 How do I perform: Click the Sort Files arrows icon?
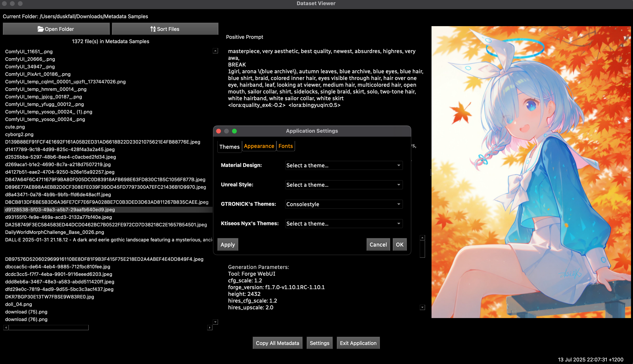tap(153, 29)
